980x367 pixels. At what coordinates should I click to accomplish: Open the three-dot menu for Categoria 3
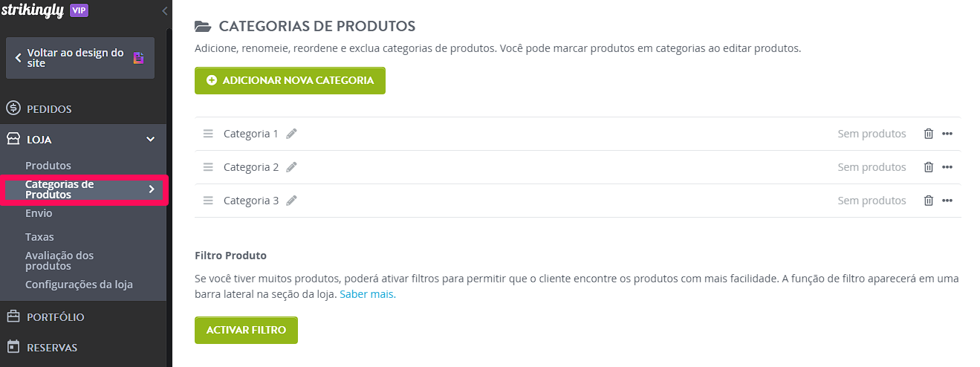947,201
